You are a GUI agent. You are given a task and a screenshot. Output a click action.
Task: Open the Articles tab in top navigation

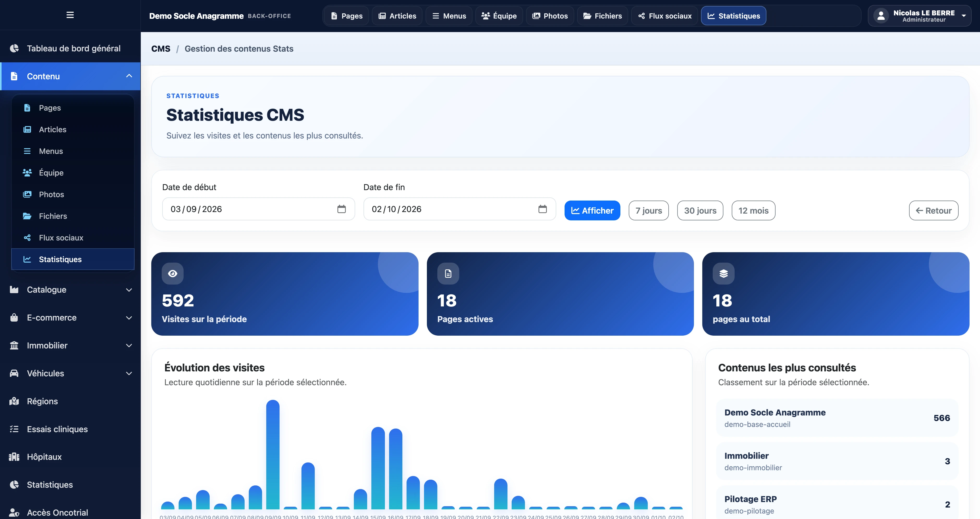coord(397,16)
